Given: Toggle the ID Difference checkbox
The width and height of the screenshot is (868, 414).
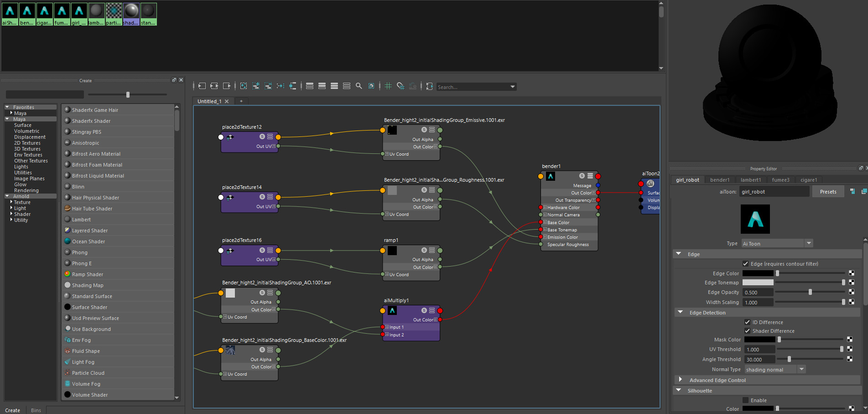Looking at the screenshot, I should [747, 322].
